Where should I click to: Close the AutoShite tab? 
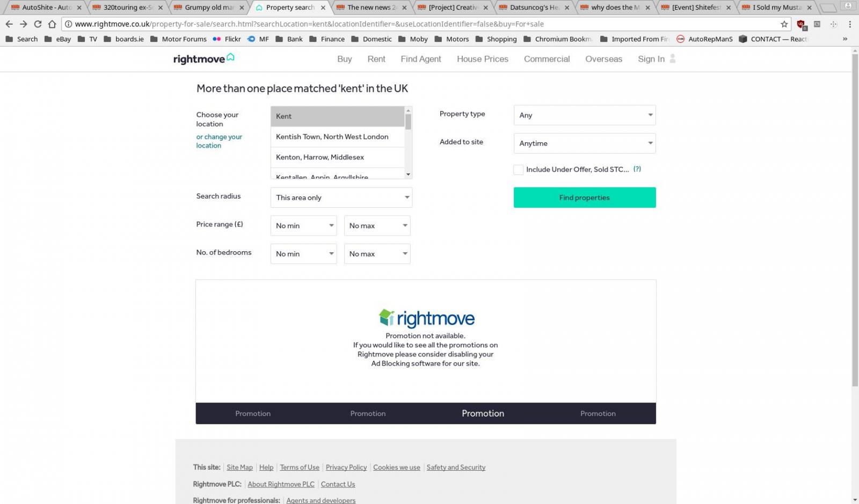pos(79,8)
